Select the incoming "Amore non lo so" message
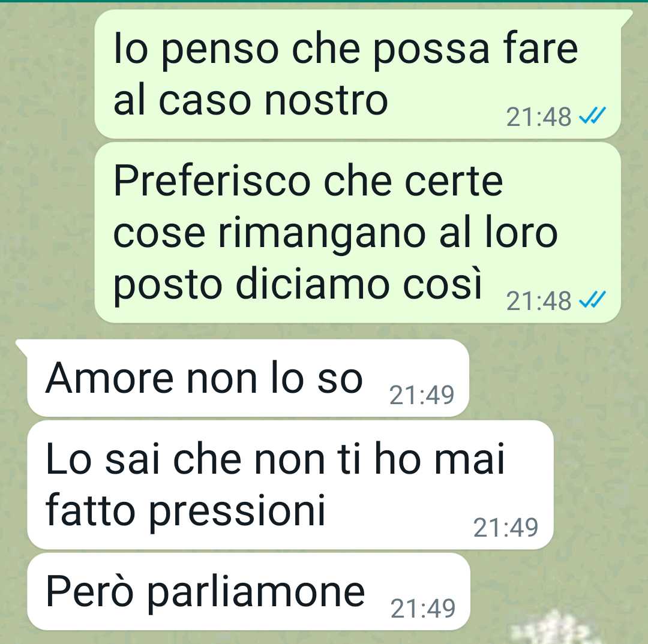This screenshot has width=648, height=644. tap(248, 378)
